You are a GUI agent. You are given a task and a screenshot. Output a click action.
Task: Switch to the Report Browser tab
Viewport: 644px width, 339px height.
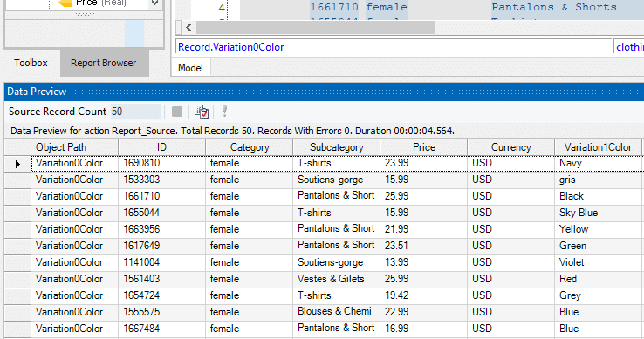coord(104,63)
